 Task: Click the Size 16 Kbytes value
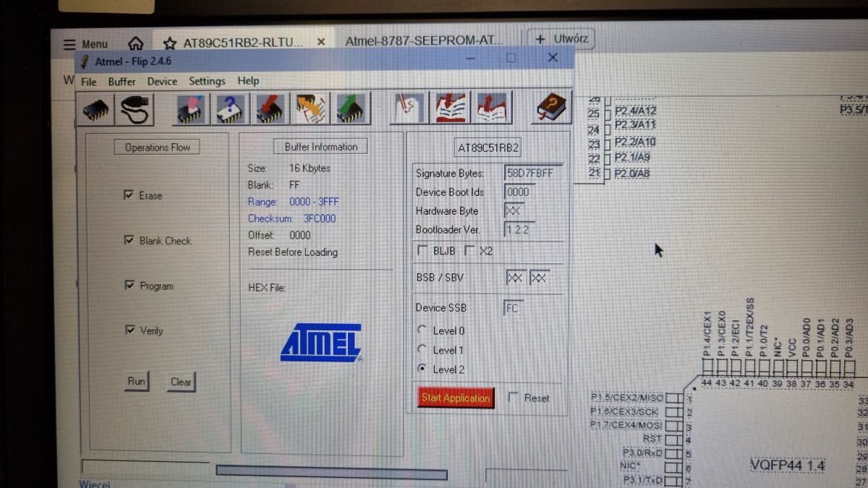point(310,168)
